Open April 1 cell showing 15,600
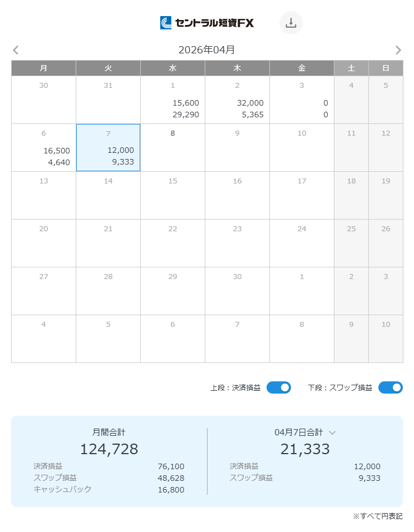This screenshot has width=414, height=532. point(172,100)
